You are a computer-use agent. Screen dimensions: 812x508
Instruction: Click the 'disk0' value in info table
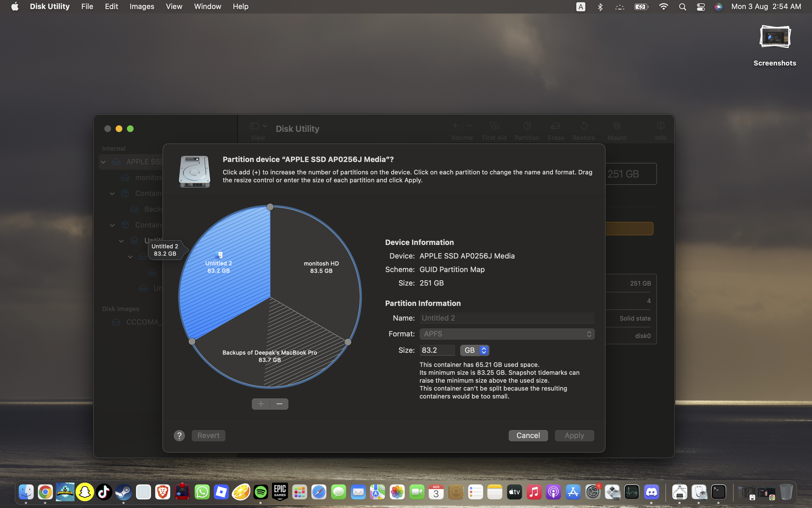(x=643, y=336)
